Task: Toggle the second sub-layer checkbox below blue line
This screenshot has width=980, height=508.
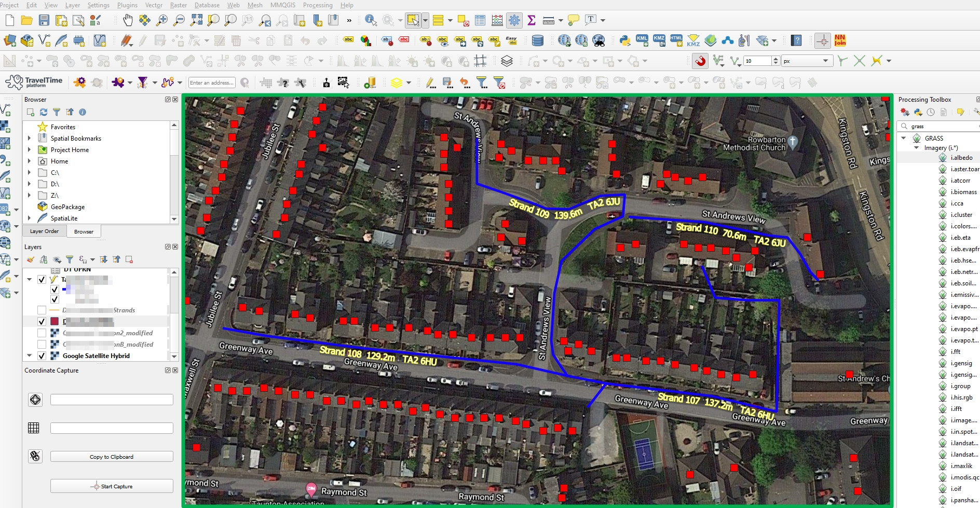Action: pos(55,299)
